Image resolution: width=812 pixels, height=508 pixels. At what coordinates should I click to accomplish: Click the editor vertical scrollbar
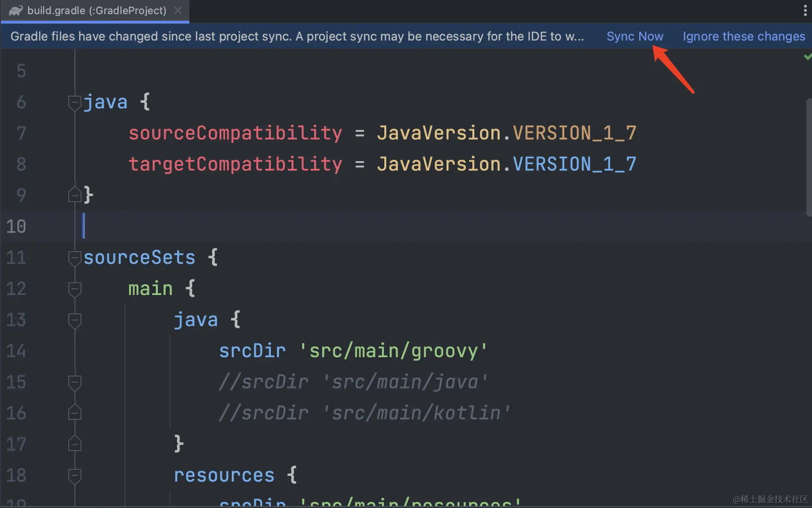(x=809, y=157)
